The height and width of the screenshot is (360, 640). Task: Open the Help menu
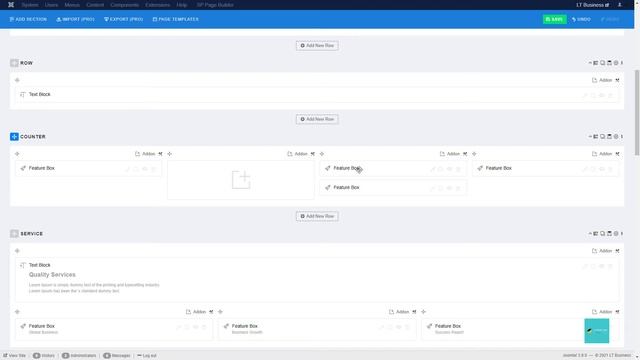(x=182, y=5)
